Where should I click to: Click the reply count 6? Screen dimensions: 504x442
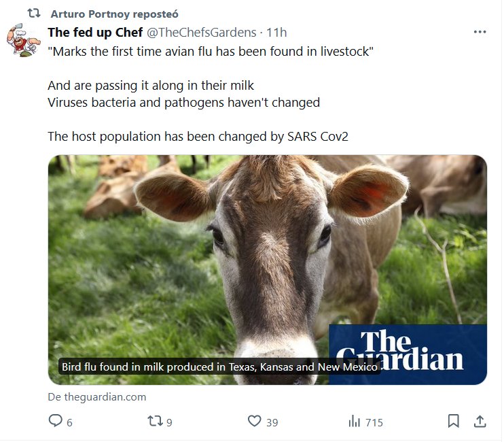69,422
